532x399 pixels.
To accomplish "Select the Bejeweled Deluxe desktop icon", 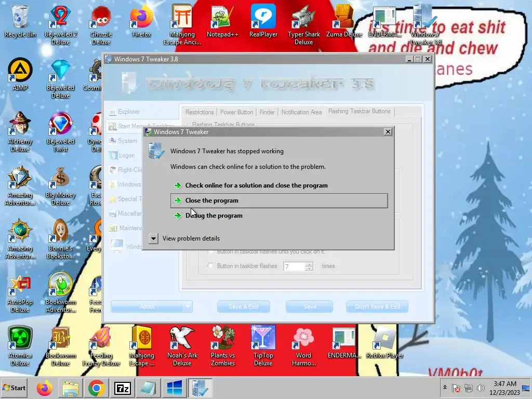I will [60, 79].
